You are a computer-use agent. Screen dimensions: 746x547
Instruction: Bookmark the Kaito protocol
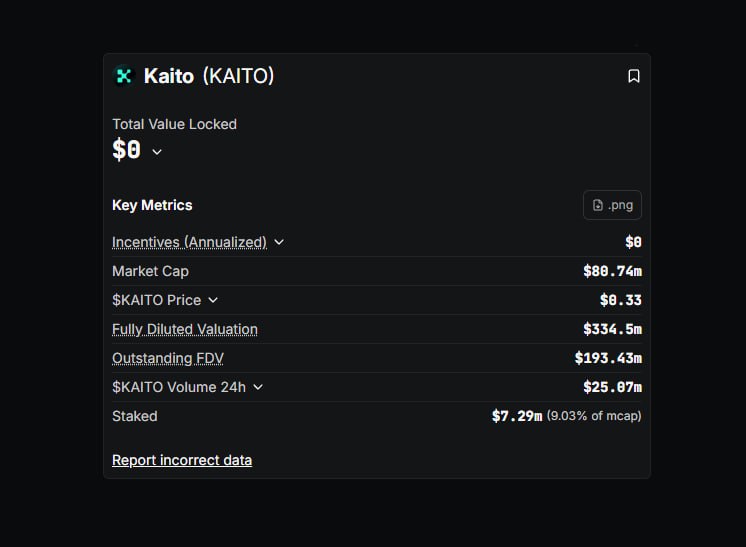633,76
